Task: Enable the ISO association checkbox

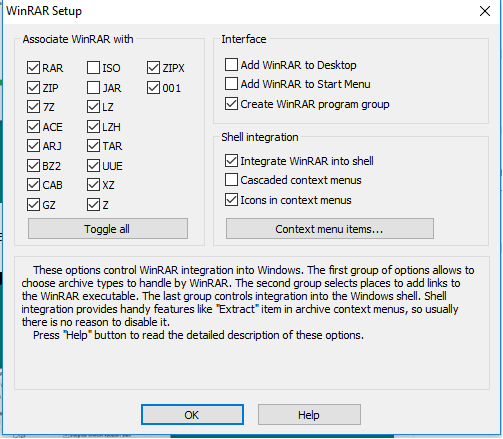Action: [93, 68]
